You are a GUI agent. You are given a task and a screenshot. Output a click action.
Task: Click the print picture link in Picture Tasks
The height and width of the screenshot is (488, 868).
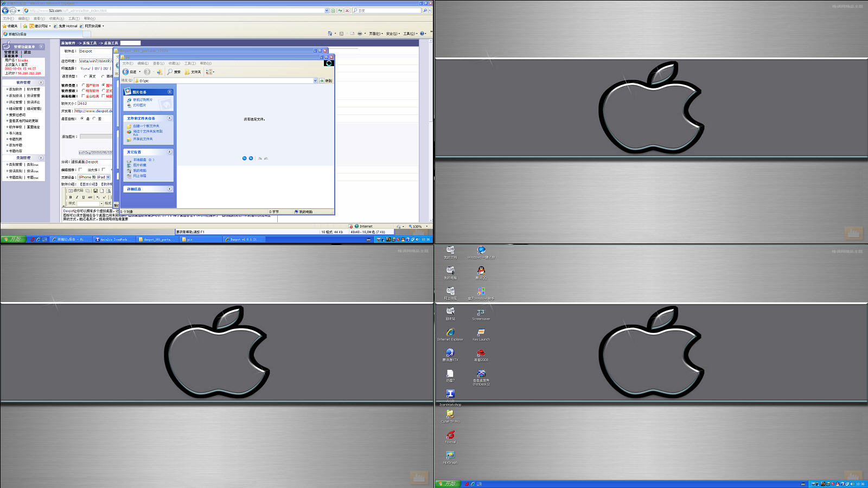click(x=139, y=105)
